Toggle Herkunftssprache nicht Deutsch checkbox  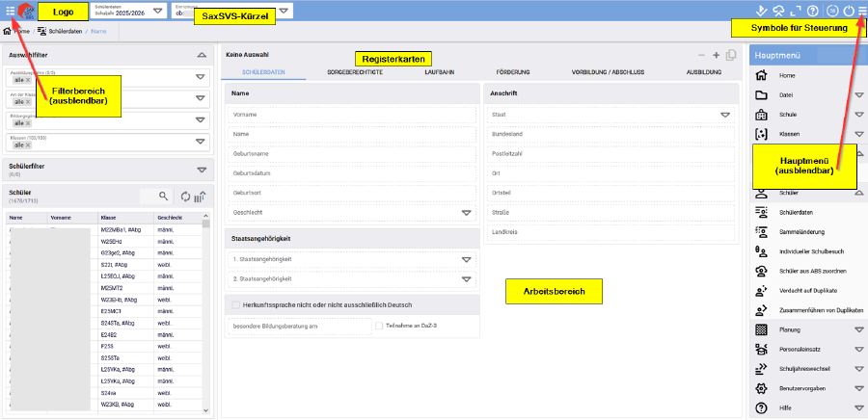[x=236, y=304]
